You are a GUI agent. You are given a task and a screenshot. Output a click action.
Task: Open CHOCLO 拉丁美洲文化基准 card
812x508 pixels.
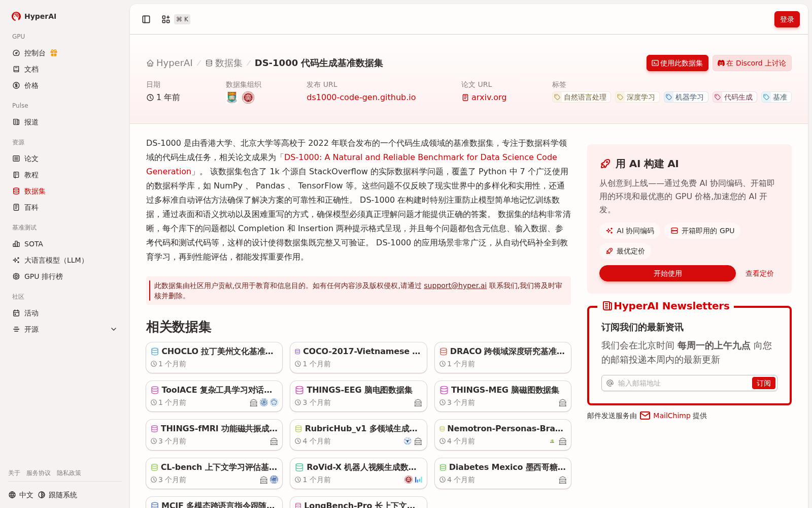pos(214,358)
